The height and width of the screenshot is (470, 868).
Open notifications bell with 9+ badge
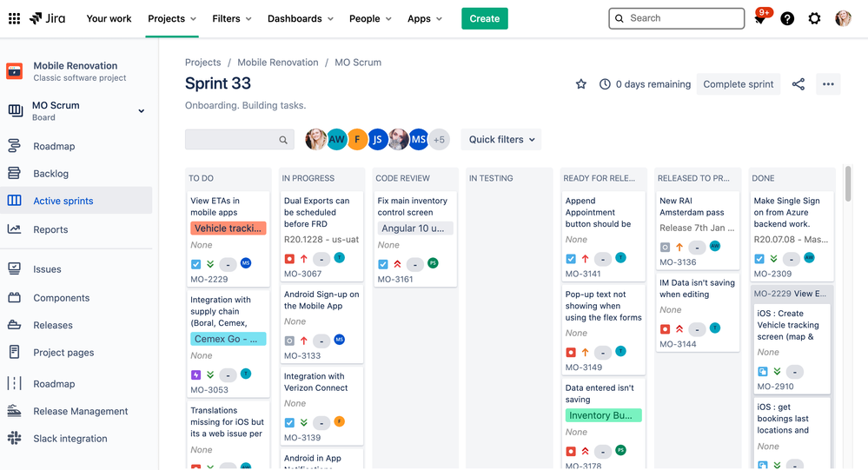pos(760,19)
